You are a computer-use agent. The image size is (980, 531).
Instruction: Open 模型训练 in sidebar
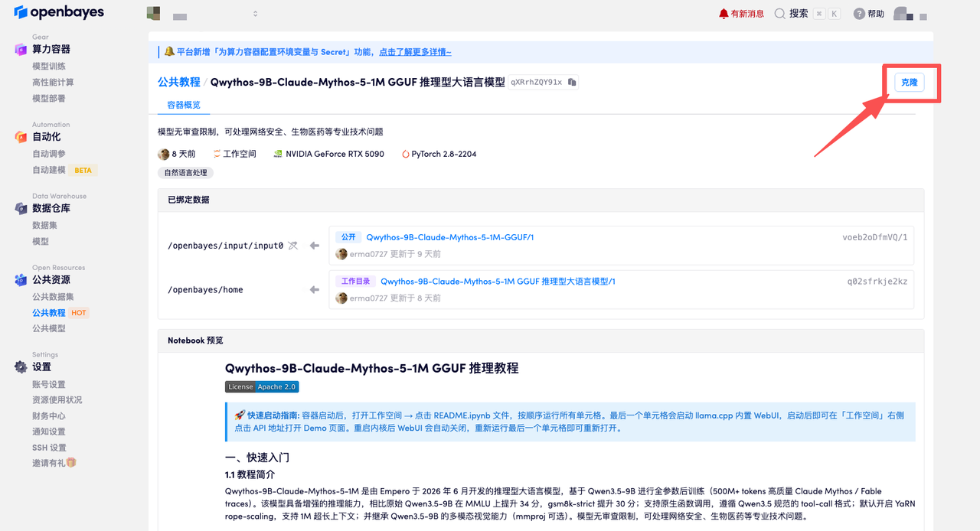tap(49, 67)
